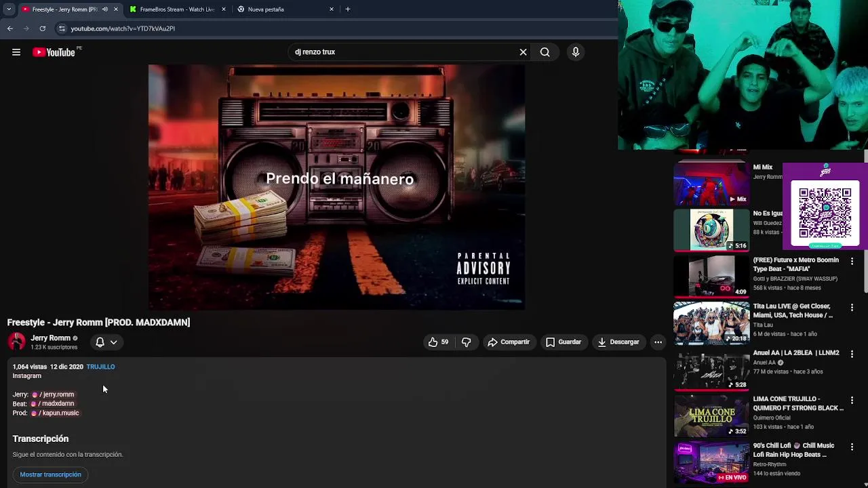Go back in browser history
This screenshot has width=868, height=488.
tap(10, 28)
